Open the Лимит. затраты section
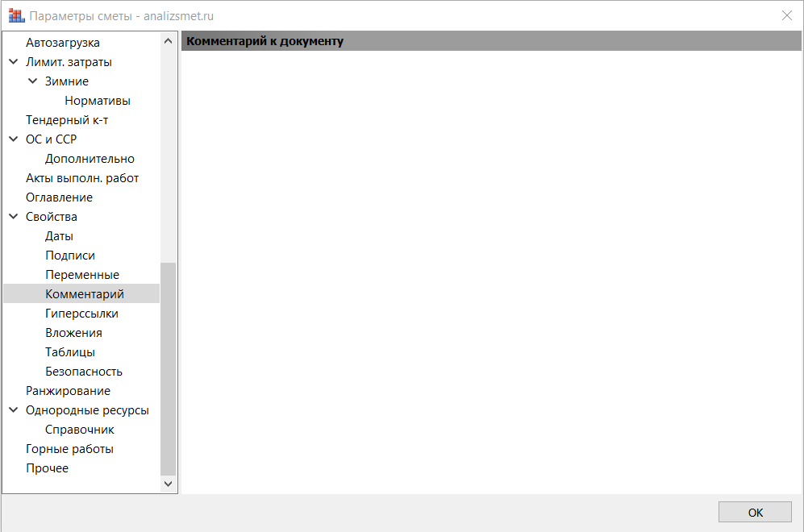This screenshot has height=532, width=804. 69,62
